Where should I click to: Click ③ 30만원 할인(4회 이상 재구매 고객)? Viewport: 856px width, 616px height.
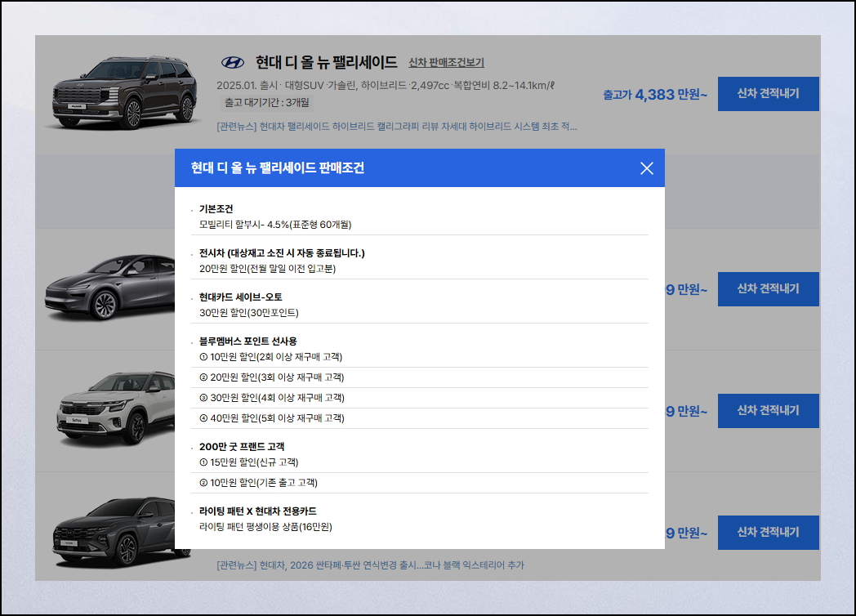(x=272, y=398)
